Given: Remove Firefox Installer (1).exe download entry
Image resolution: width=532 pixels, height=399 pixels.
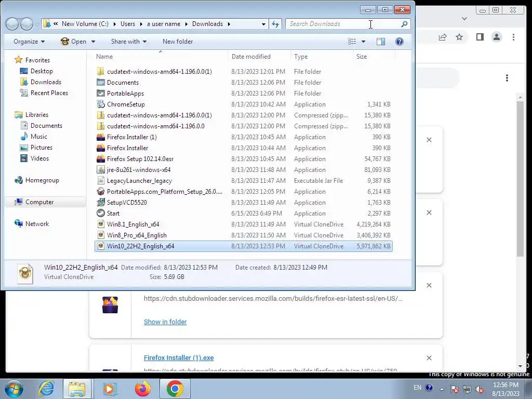Looking at the screenshot, I should point(429,358).
